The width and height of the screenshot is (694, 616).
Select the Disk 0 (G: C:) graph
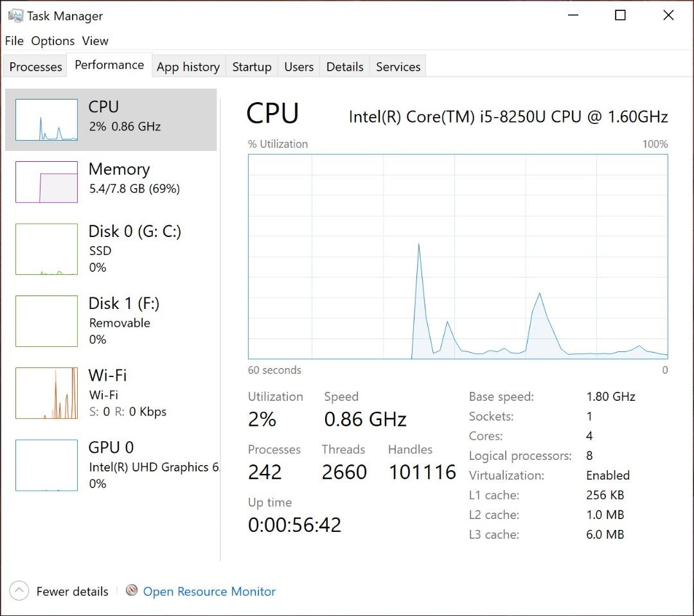[x=109, y=249]
